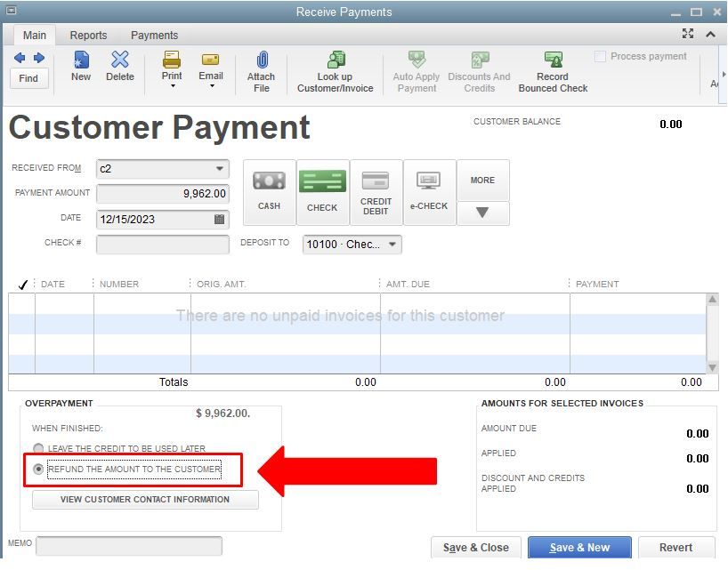The image size is (728, 570).
Task: Open the Received From dropdown
Action: (220, 169)
